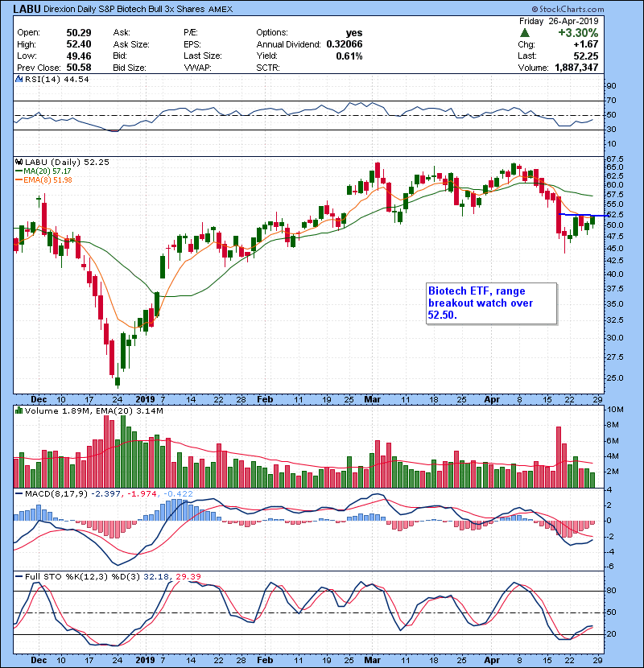Click the stochastic %D value 29.39
644x668 pixels.
(188, 577)
